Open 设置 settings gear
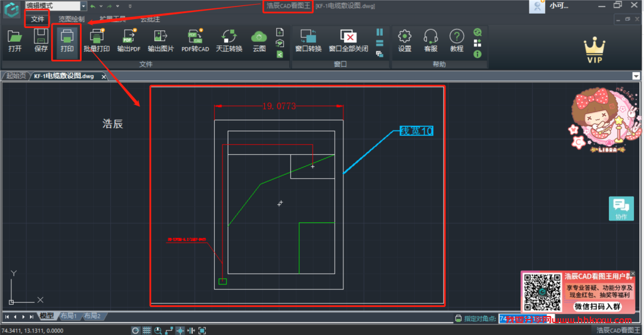This screenshot has height=335, width=644. (404, 41)
